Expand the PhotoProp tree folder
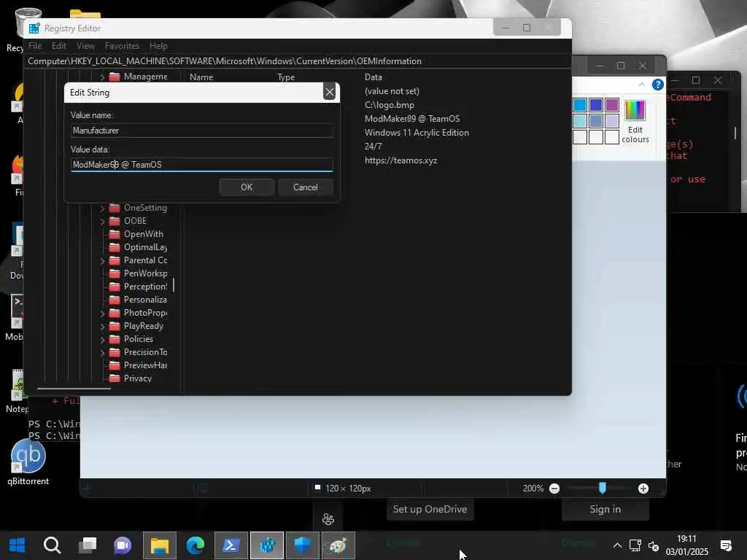This screenshot has width=747, height=560. coord(102,313)
